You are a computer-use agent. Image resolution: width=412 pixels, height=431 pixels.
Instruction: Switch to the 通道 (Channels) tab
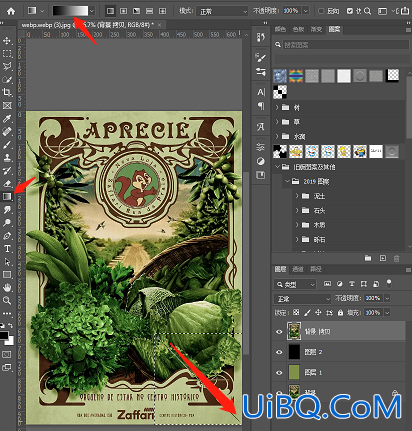pos(298,269)
